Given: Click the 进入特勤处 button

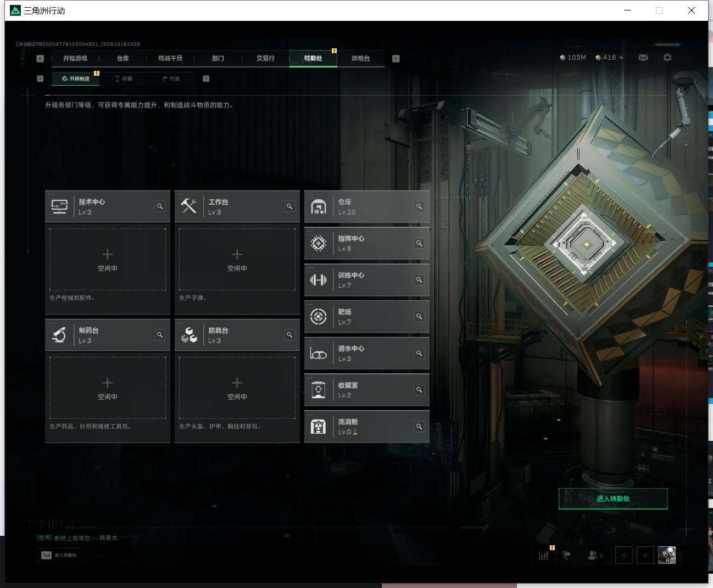Looking at the screenshot, I should 613,499.
